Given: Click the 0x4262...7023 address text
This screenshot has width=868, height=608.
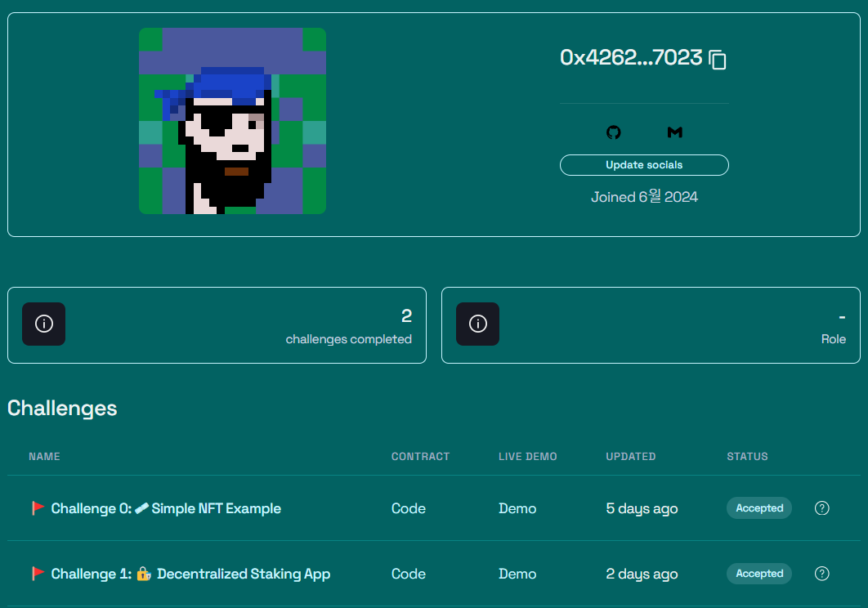Looking at the screenshot, I should click(x=631, y=57).
